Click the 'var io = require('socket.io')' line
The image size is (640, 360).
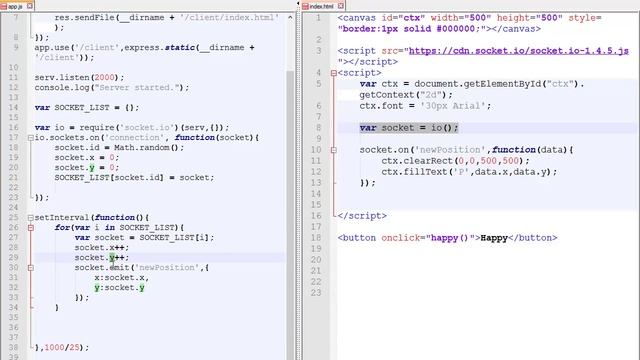(x=132, y=128)
